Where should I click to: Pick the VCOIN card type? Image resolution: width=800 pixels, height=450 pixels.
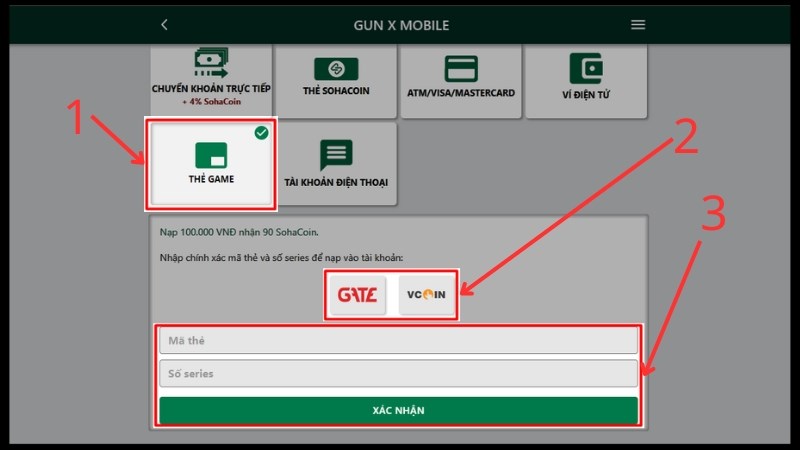(426, 295)
